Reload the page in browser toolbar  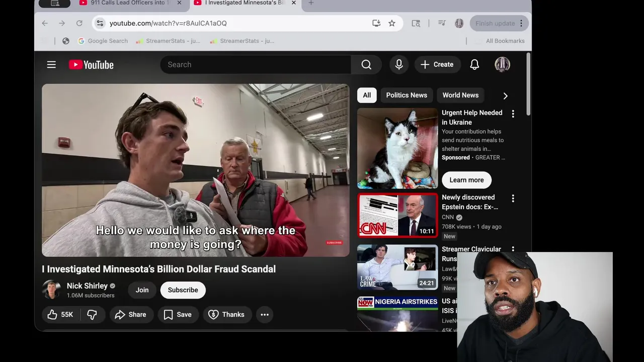coord(79,23)
